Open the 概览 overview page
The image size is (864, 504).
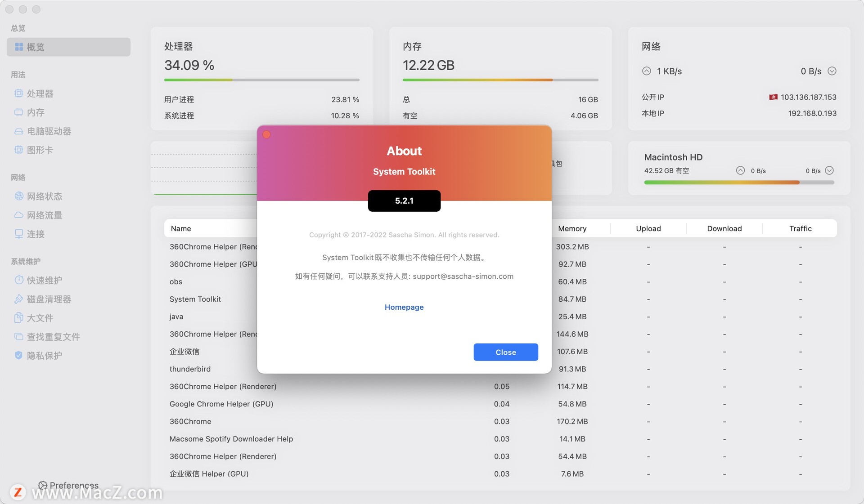(x=68, y=47)
